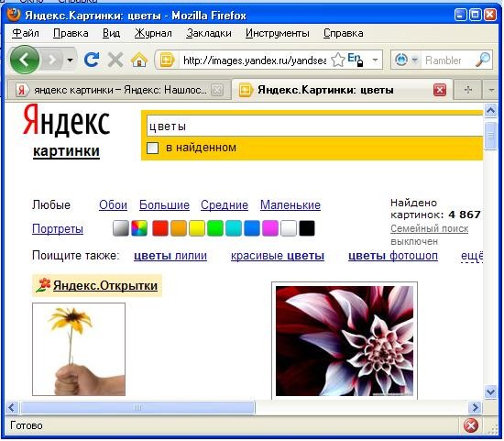Bookmark this page with the star icon
This screenshot has width=504, height=441.
tap(338, 60)
